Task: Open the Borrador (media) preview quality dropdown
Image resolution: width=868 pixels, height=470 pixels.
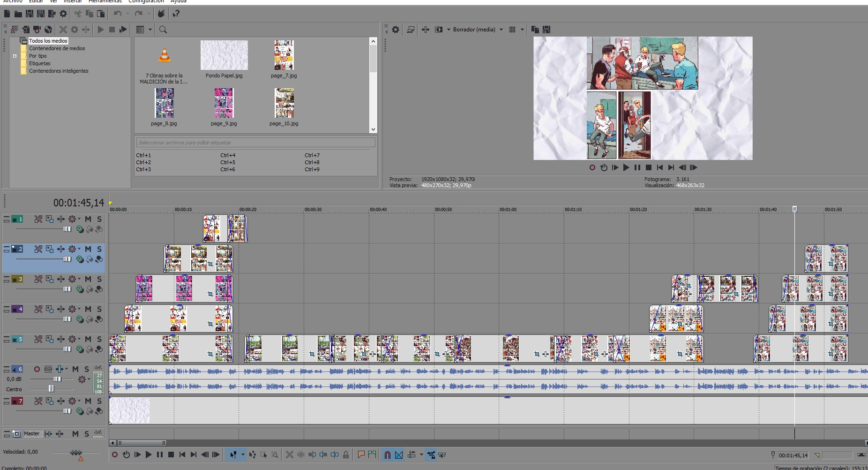Action: [501, 30]
